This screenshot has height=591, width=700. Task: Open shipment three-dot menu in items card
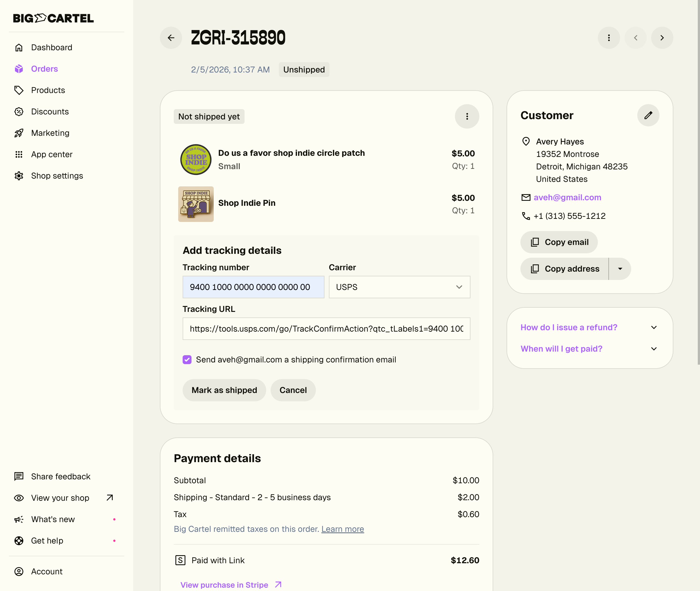pyautogui.click(x=467, y=117)
